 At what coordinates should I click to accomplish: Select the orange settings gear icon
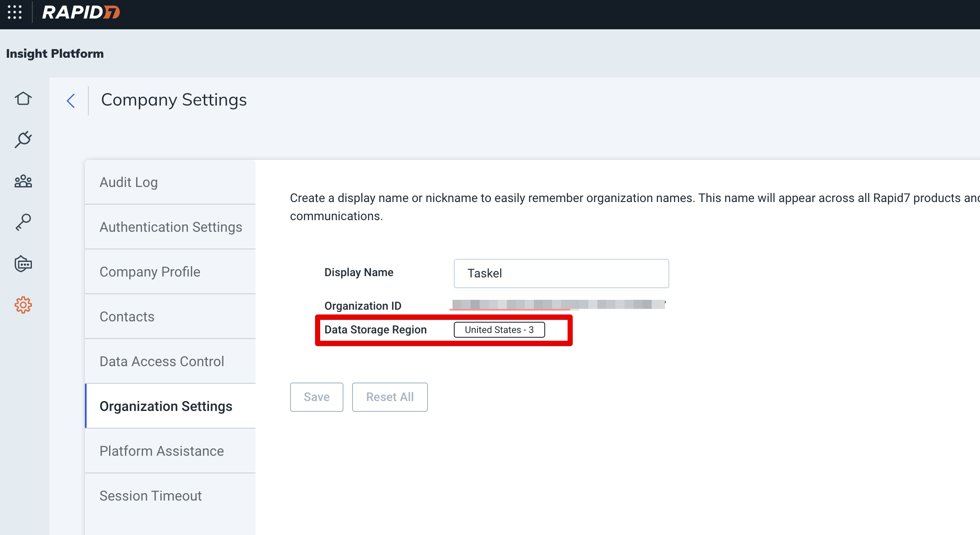(23, 305)
